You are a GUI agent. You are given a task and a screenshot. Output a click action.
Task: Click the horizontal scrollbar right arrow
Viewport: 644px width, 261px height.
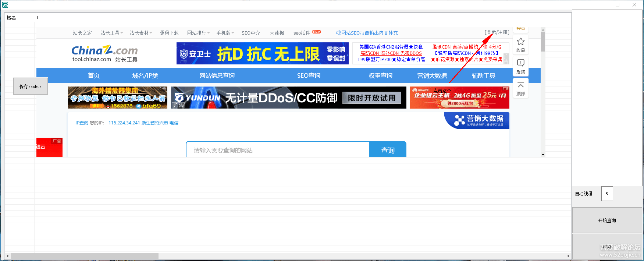568,256
